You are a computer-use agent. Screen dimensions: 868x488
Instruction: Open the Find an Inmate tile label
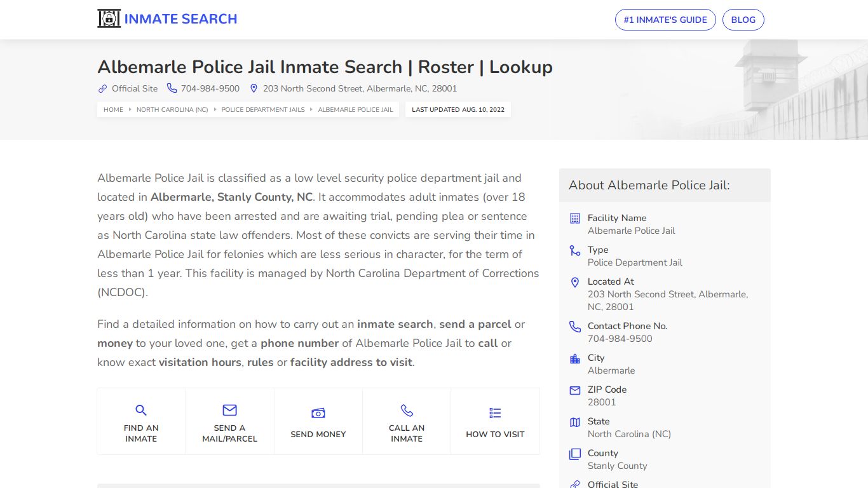(141, 433)
